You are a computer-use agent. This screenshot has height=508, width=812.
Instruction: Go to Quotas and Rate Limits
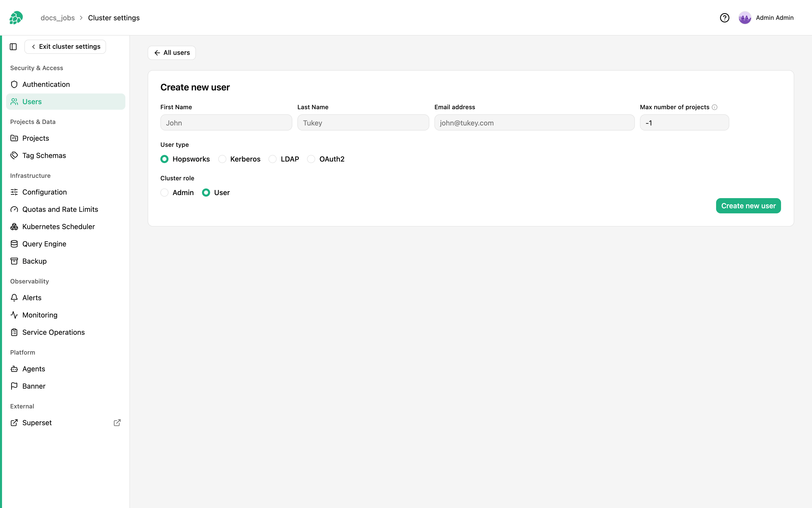click(x=66, y=209)
